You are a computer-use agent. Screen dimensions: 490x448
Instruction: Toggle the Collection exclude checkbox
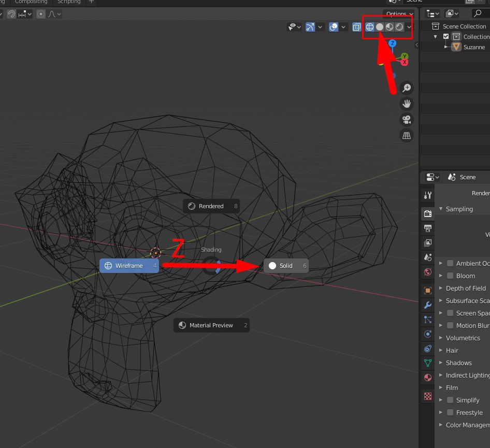[446, 37]
